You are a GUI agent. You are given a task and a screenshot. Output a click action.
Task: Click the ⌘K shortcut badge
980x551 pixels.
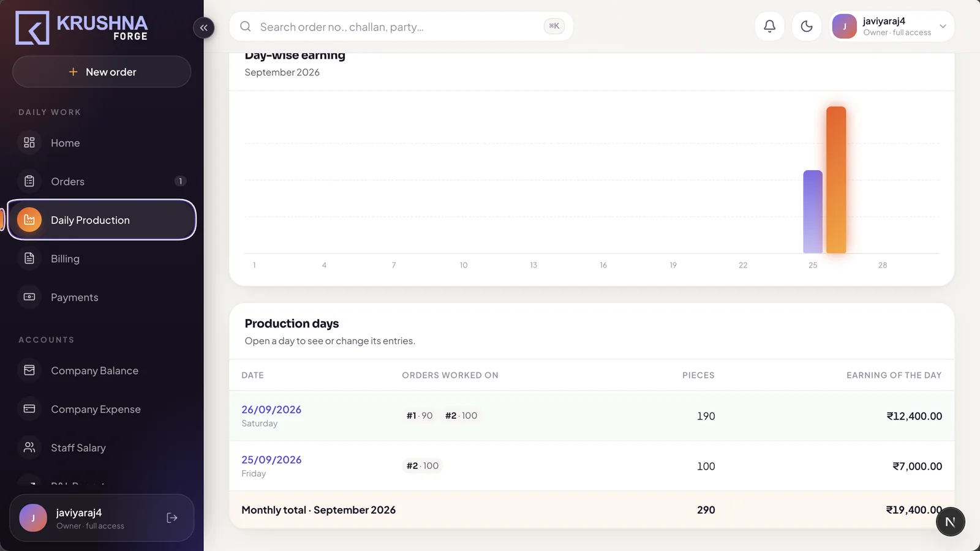point(554,26)
